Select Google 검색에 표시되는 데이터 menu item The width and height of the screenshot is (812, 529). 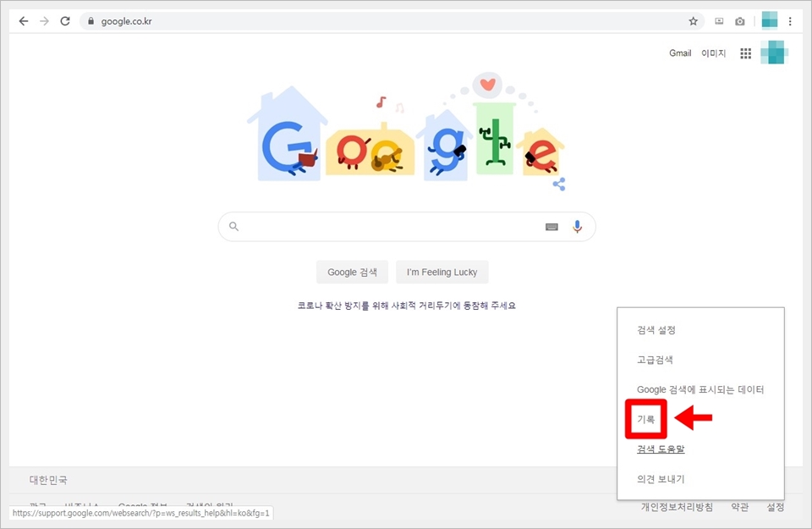pyautogui.click(x=700, y=389)
